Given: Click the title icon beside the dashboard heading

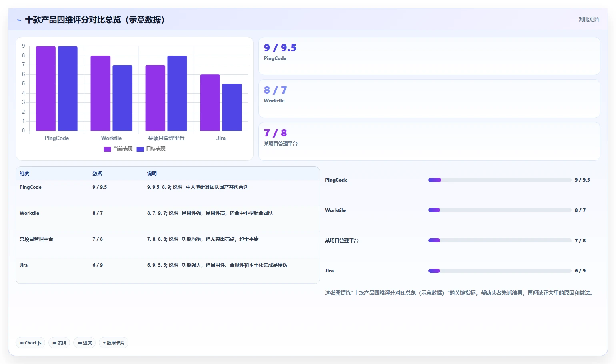Looking at the screenshot, I should pyautogui.click(x=19, y=20).
